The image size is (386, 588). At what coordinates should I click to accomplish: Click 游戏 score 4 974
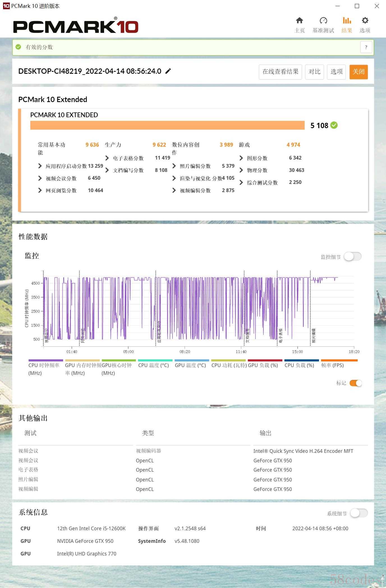pyautogui.click(x=293, y=145)
